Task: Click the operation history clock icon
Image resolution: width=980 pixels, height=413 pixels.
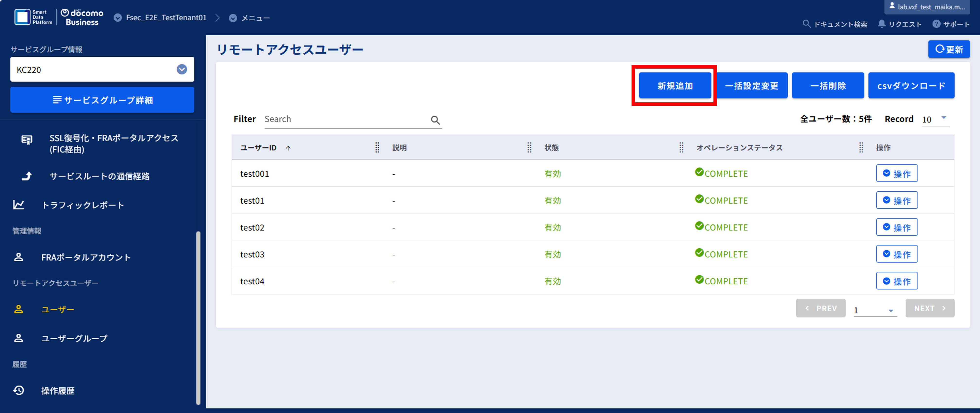Action: 19,390
